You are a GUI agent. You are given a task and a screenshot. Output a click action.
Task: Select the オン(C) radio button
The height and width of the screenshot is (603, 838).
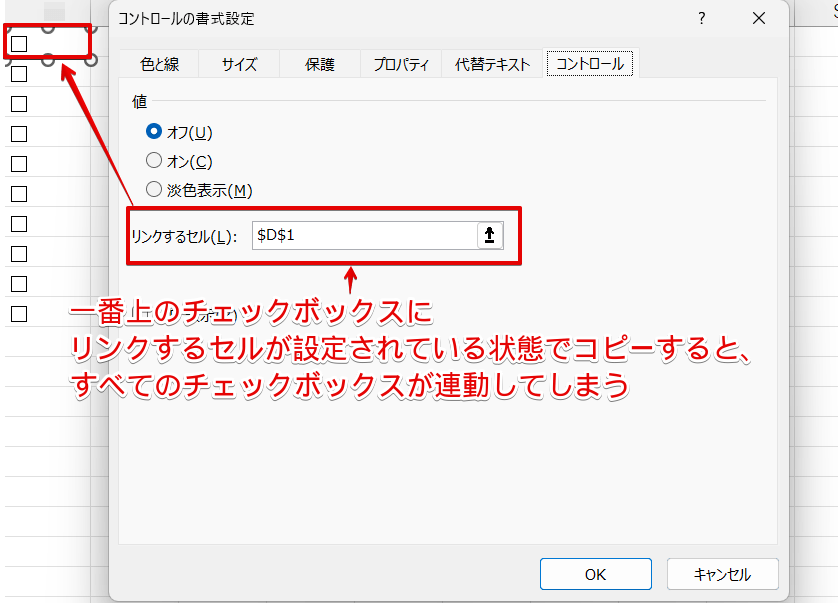click(154, 160)
